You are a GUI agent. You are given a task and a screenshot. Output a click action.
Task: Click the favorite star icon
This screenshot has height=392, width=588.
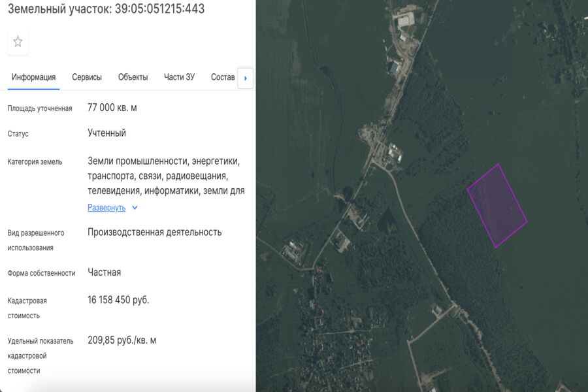(18, 42)
